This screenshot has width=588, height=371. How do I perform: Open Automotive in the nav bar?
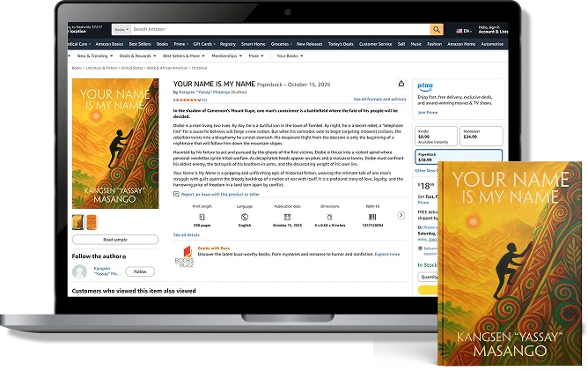pyautogui.click(x=492, y=44)
